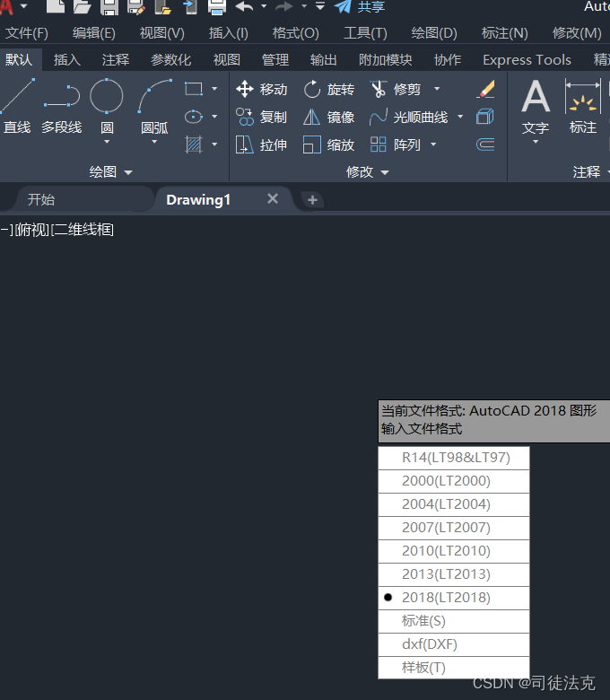Click Open from web and mobile icon
Screen dimensions: 610x700
[x=163, y=6]
